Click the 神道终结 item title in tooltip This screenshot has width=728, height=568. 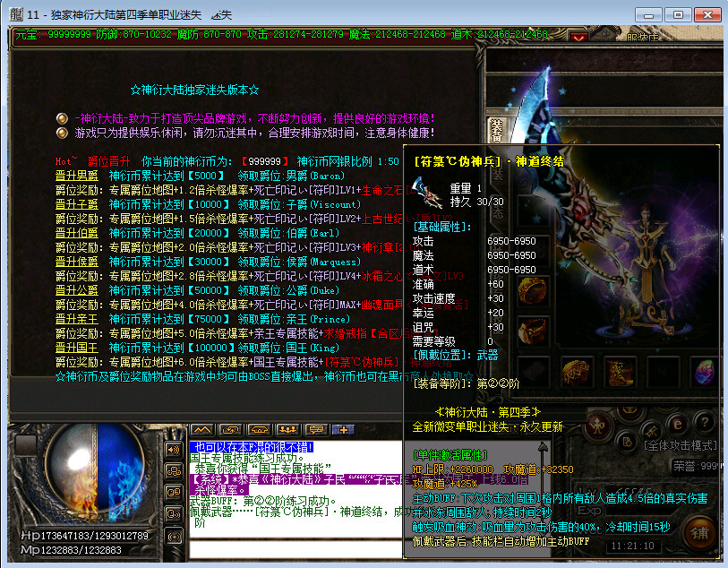click(539, 161)
